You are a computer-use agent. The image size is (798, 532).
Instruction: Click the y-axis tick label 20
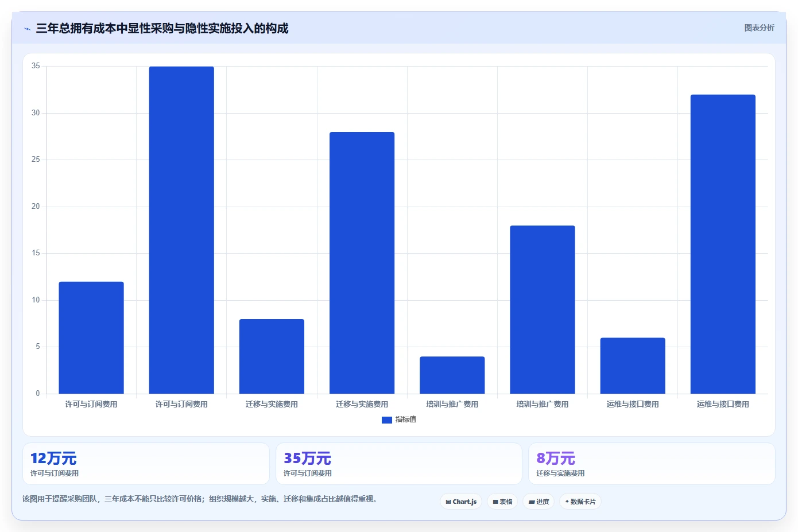(x=36, y=207)
